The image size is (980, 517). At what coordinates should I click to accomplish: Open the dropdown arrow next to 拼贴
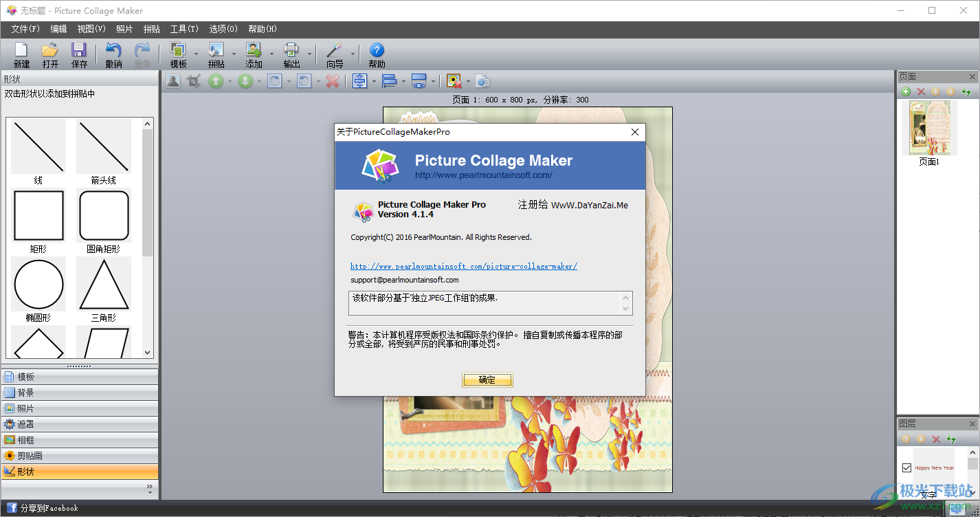pos(234,54)
